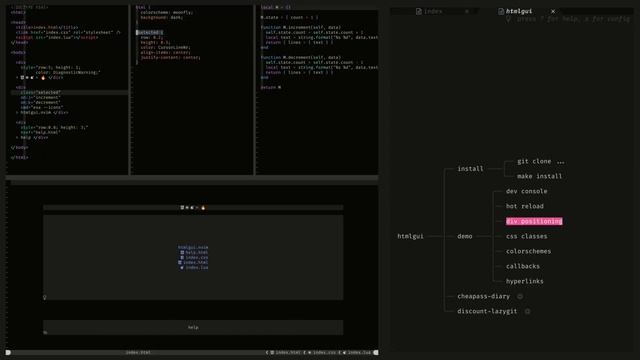Expand the cheapass-diary collapsed indicator

pos(520,296)
